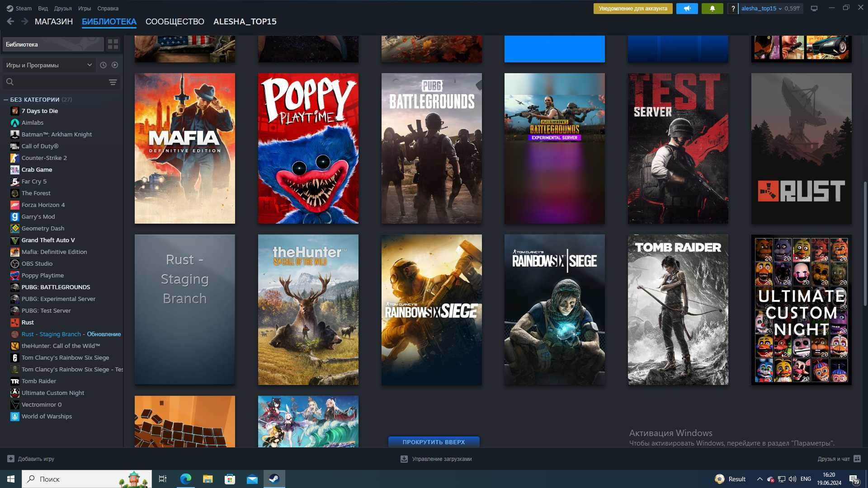The width and height of the screenshot is (868, 488).
Task: Open Друзья и чат
Action: (834, 459)
